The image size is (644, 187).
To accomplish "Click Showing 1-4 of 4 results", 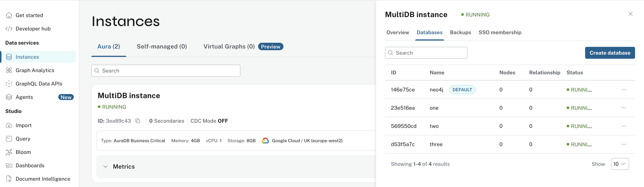I will pos(420,164).
